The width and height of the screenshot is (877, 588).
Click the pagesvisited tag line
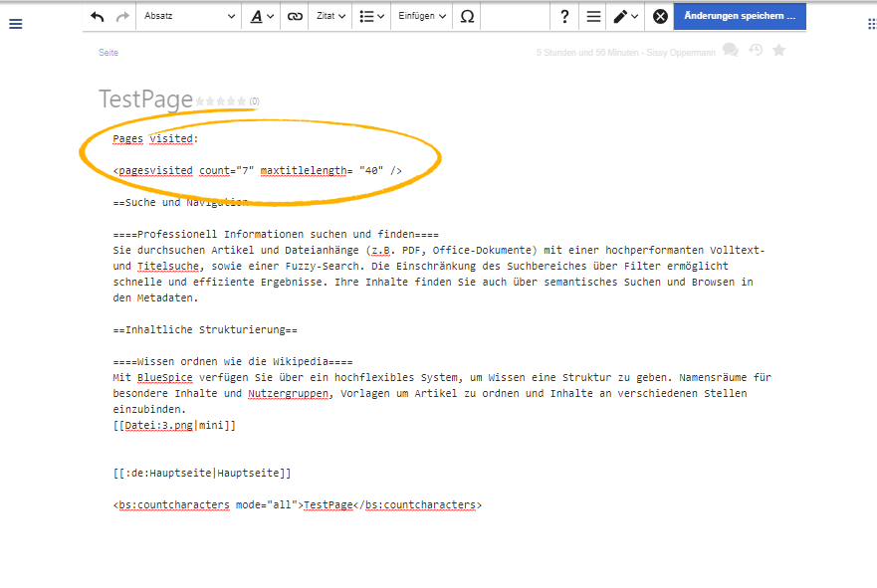click(257, 170)
